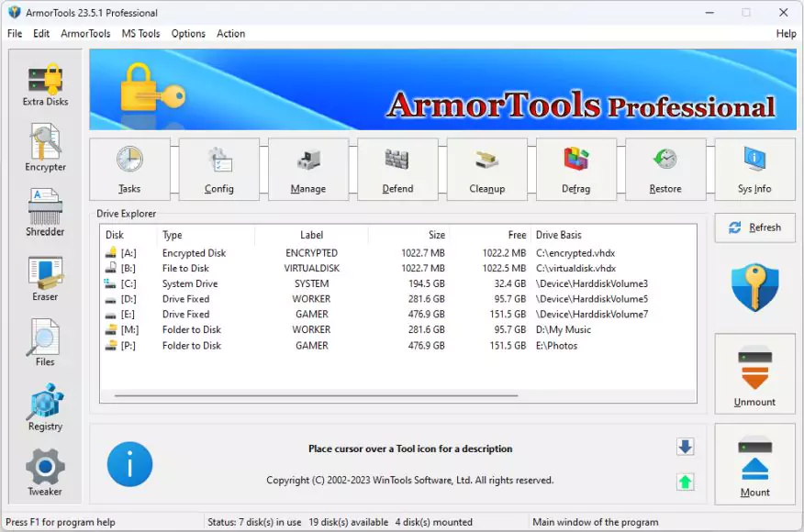
Task: Sort by the Label column header
Action: coord(311,235)
